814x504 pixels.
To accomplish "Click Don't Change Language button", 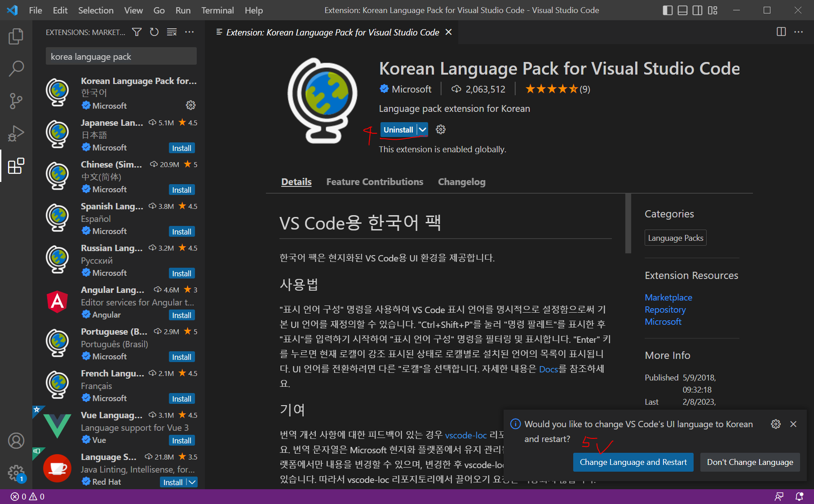I will 750,462.
